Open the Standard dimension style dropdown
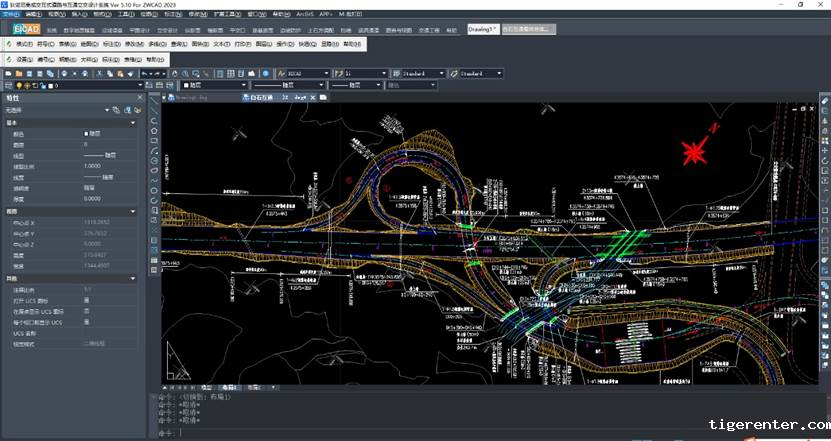 (x=420, y=73)
